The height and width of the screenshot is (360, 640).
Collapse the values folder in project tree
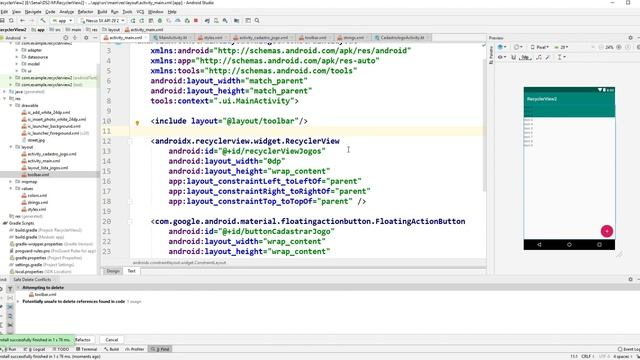point(11,189)
